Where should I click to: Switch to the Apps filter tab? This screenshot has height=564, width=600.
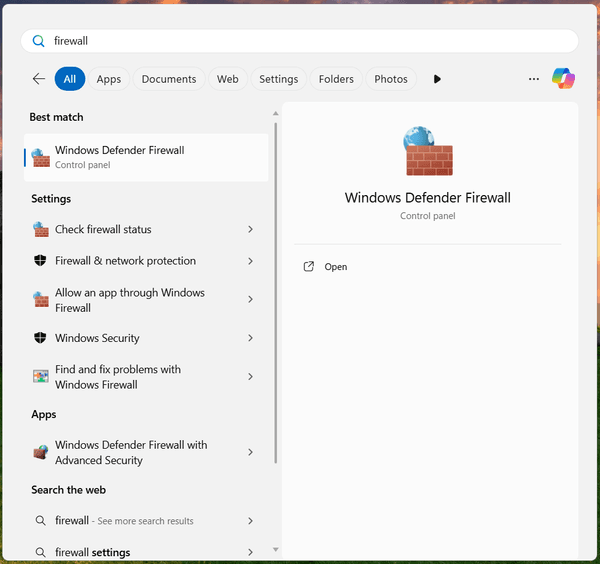[x=108, y=79]
